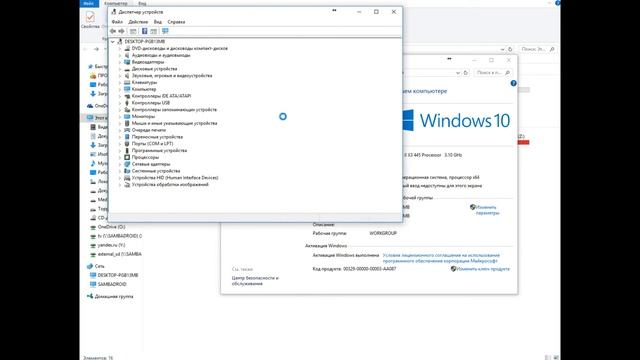640x360 pixels.
Task: Open address bar dropdown in Explorer window
Action: [x=502, y=49]
